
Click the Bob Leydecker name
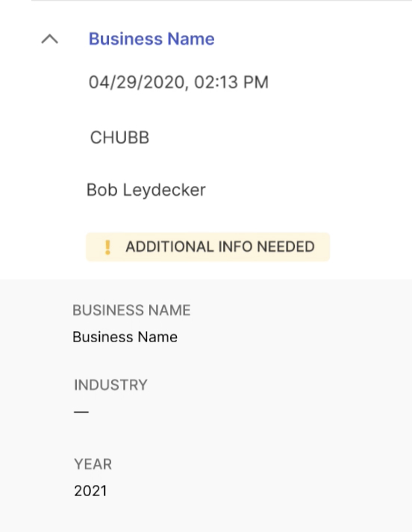[x=146, y=190]
